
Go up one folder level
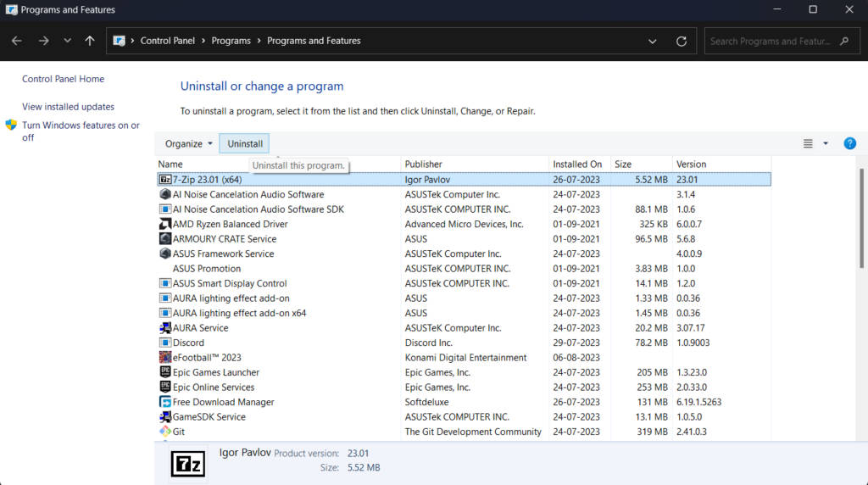click(x=90, y=41)
